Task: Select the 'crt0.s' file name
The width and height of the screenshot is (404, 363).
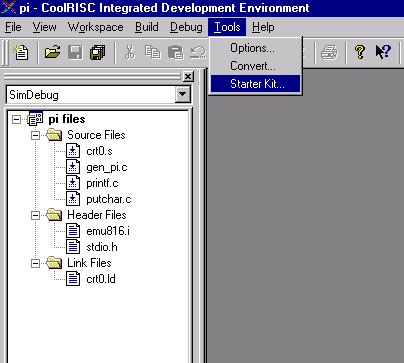Action: [99, 151]
